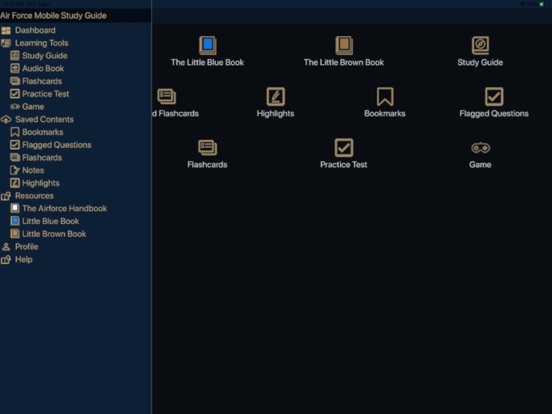Open The Little Blue Book tile icon

pyautogui.click(x=207, y=45)
